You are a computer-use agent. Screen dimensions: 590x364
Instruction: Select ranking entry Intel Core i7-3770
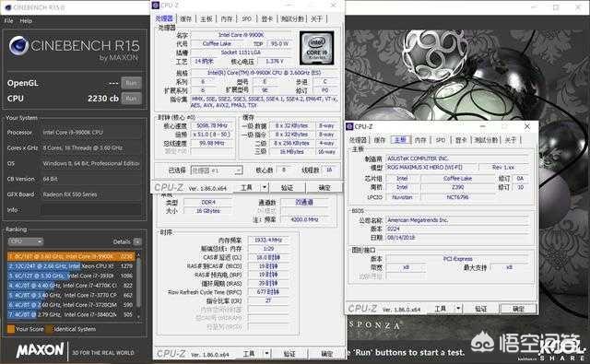tap(71, 295)
